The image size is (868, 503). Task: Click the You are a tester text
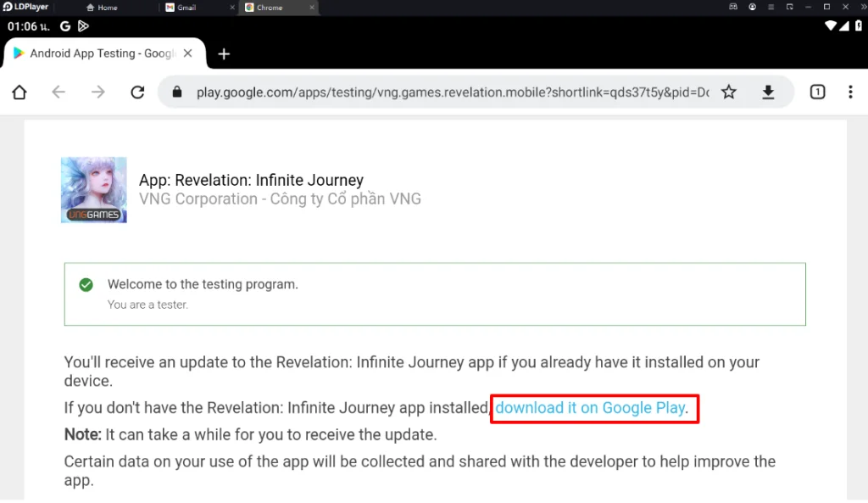pyautogui.click(x=147, y=305)
